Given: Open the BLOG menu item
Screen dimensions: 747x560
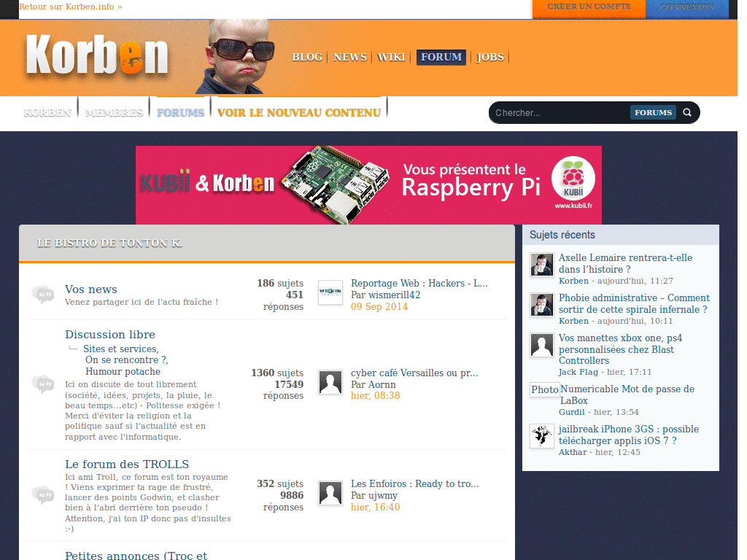Looking at the screenshot, I should (x=307, y=57).
